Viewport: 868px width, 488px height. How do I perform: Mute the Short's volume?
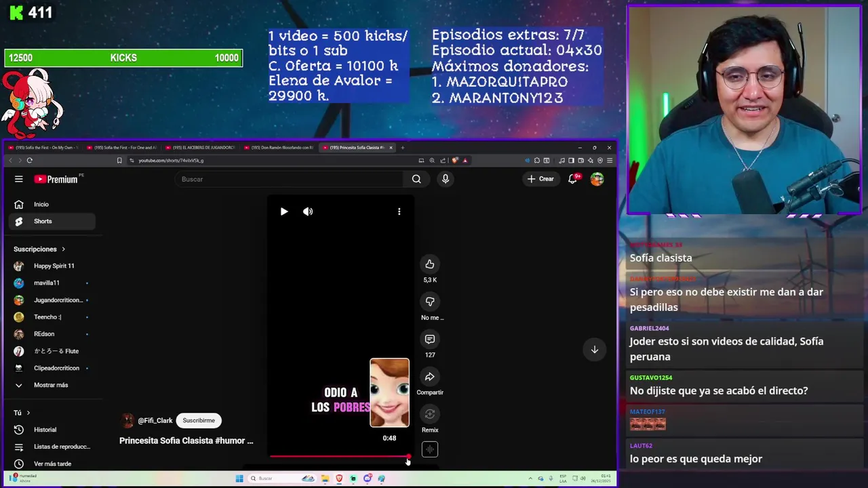(x=308, y=211)
